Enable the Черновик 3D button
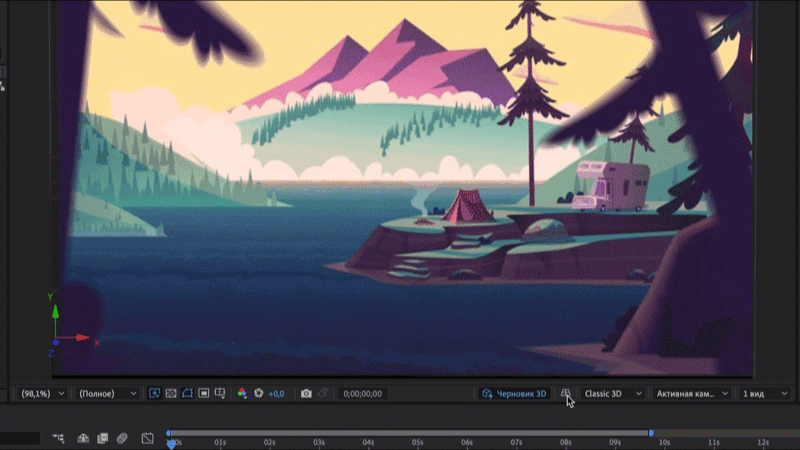This screenshot has width=800, height=450. click(x=514, y=394)
